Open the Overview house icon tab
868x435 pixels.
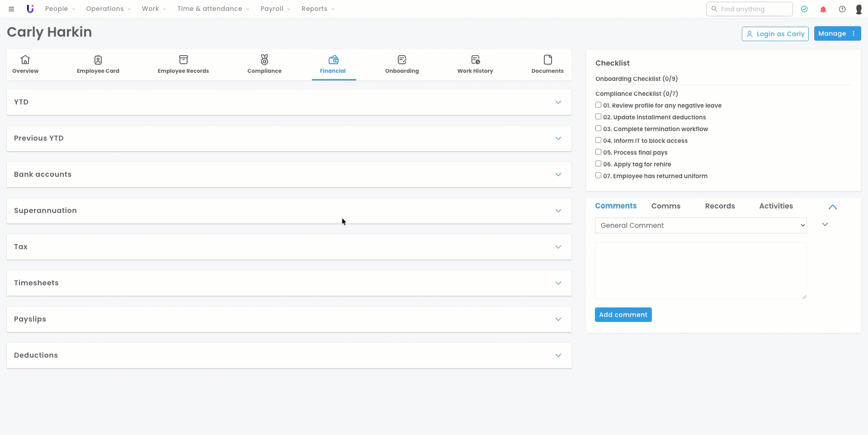[25, 60]
